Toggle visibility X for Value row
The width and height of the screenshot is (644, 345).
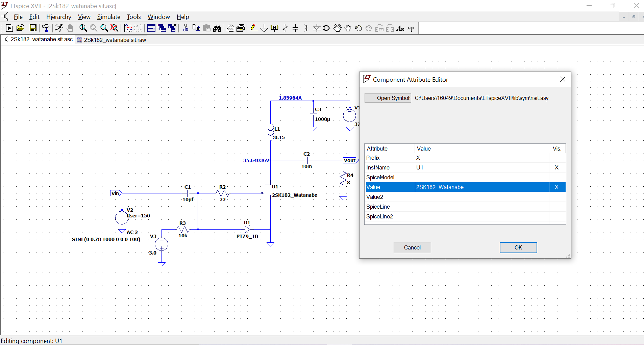point(557,187)
